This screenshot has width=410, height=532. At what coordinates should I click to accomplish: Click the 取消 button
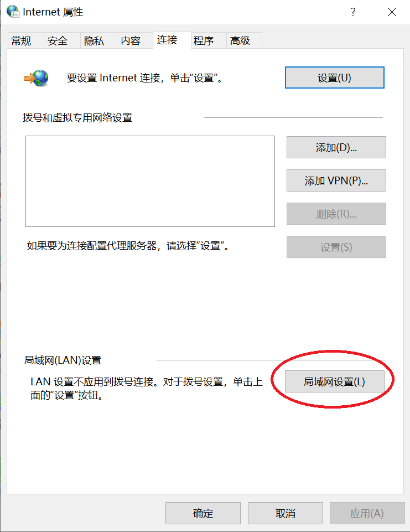(x=285, y=513)
